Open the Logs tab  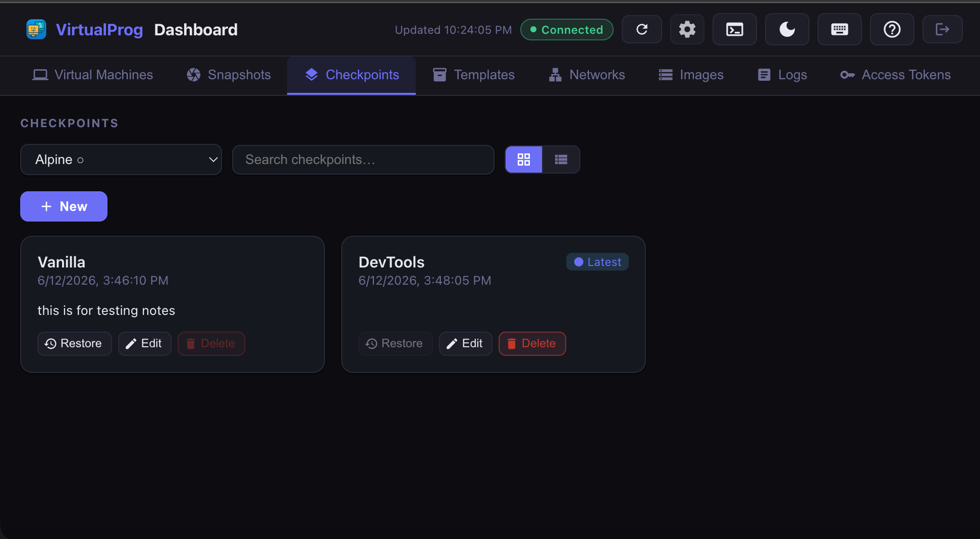pyautogui.click(x=782, y=75)
